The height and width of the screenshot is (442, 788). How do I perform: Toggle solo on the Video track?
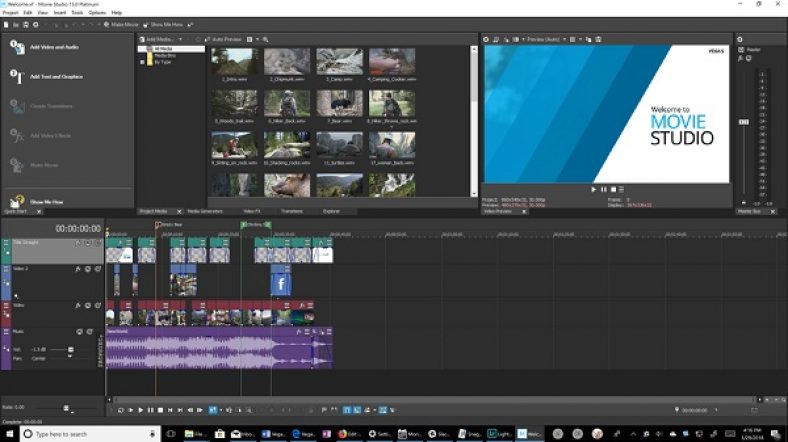(x=97, y=305)
